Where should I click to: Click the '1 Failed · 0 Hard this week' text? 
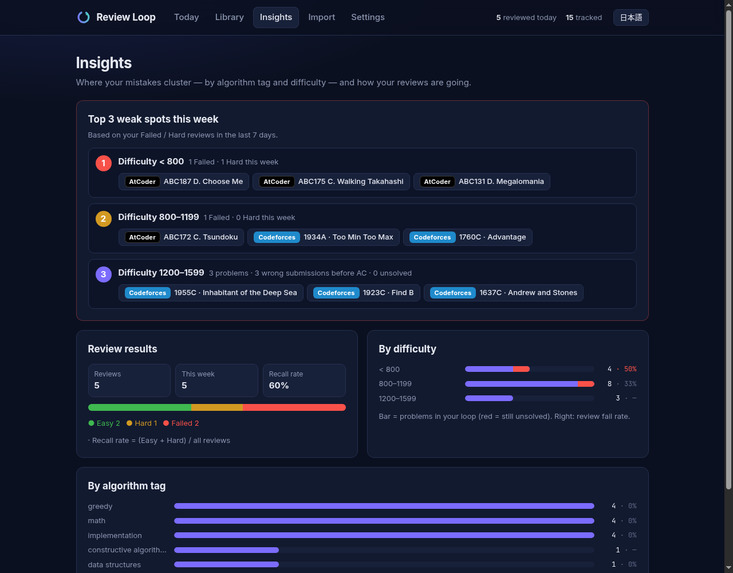click(249, 218)
